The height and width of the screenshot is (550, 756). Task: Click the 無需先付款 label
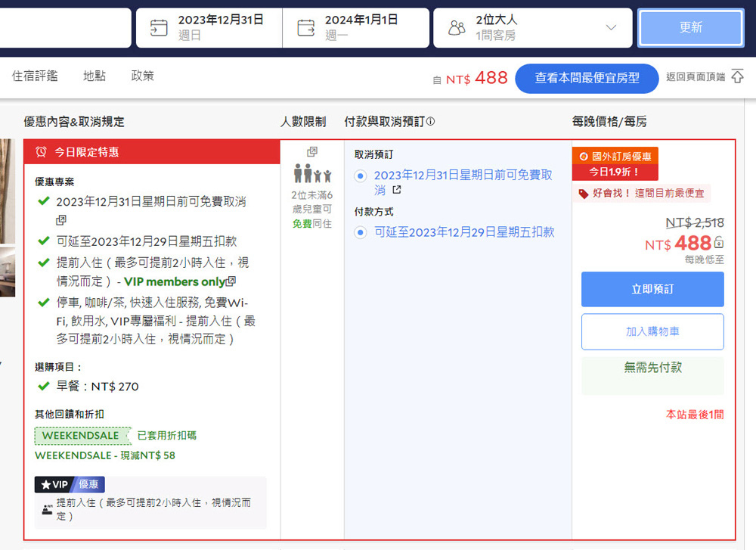653,368
